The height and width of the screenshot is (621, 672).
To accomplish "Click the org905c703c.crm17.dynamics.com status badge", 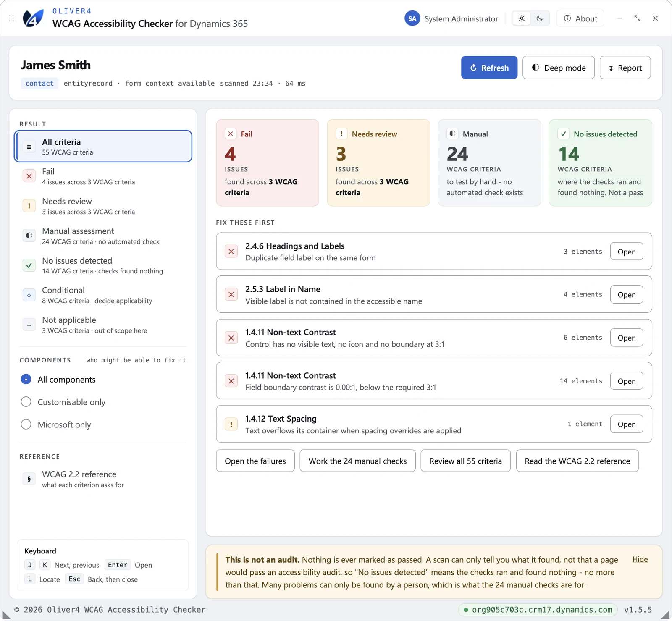I will click(x=538, y=610).
